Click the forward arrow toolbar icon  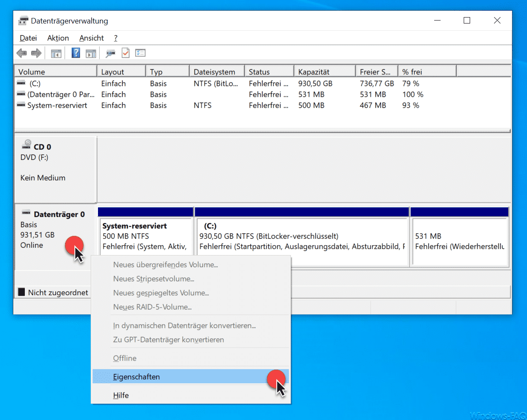tap(36, 53)
